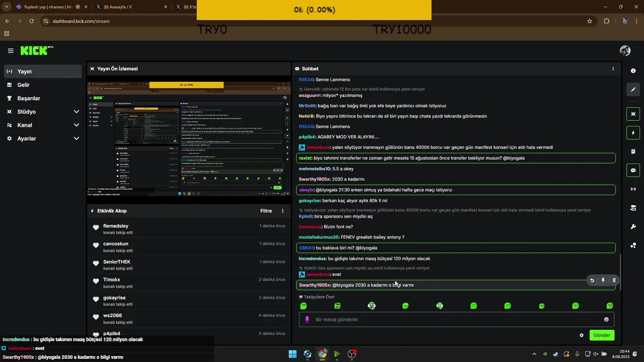The image size is (644, 362).
Task: Open the Chrome apps grid icon
Action: click(x=7, y=34)
